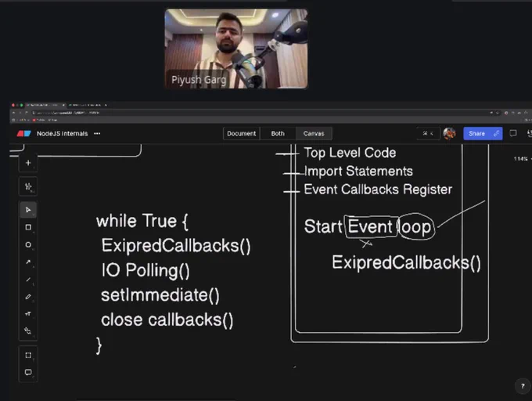Select the text tool
This screenshot has height=401, width=532.
28,314
